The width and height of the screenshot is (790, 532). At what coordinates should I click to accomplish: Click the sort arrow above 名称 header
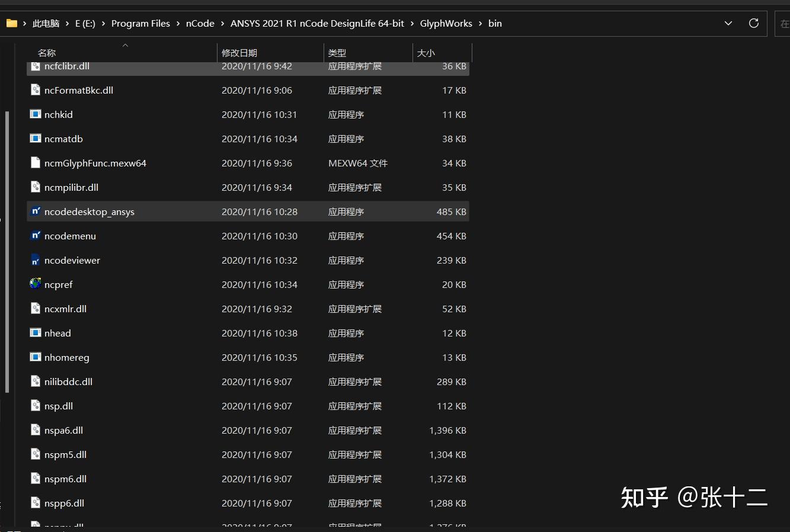(x=125, y=45)
